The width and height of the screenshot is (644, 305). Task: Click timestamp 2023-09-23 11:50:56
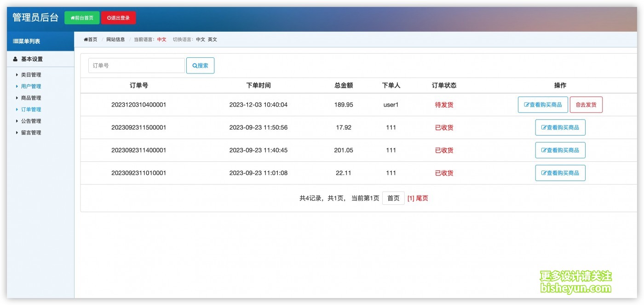259,128
